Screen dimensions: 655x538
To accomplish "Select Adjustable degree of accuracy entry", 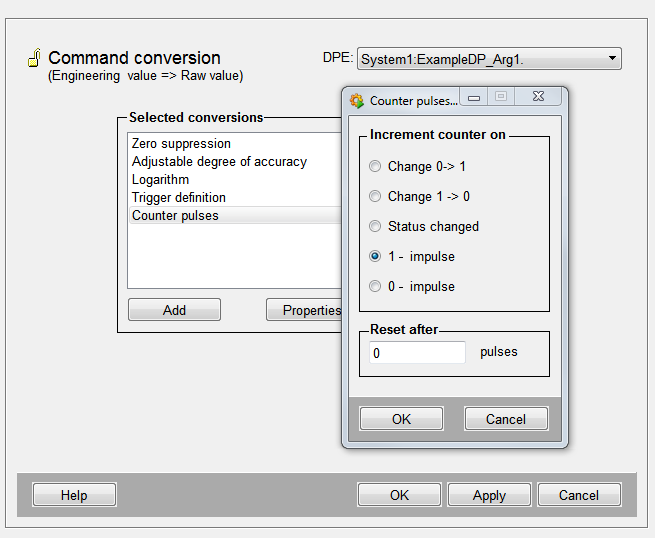I will pyautogui.click(x=219, y=162).
